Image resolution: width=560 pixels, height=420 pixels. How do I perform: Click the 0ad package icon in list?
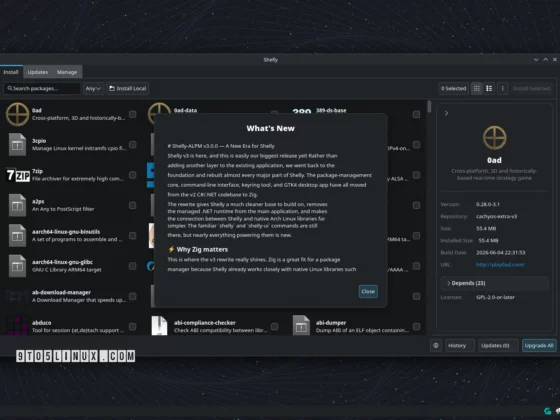coord(17,114)
